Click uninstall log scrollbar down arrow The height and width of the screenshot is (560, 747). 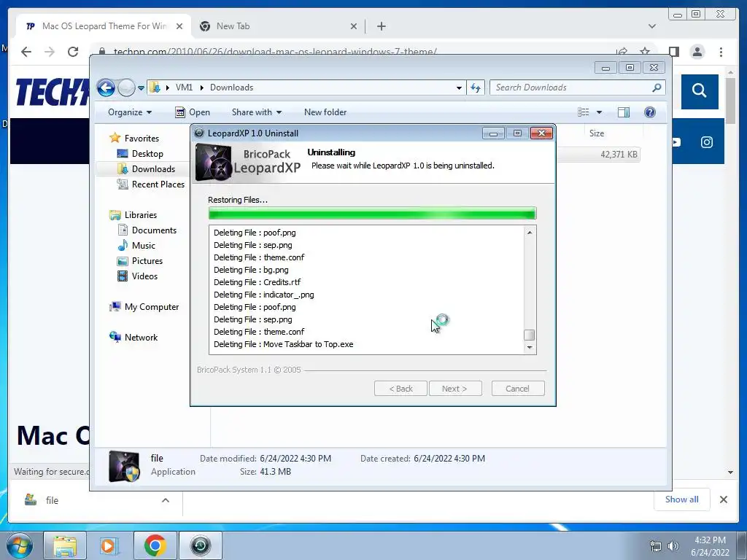pos(530,348)
